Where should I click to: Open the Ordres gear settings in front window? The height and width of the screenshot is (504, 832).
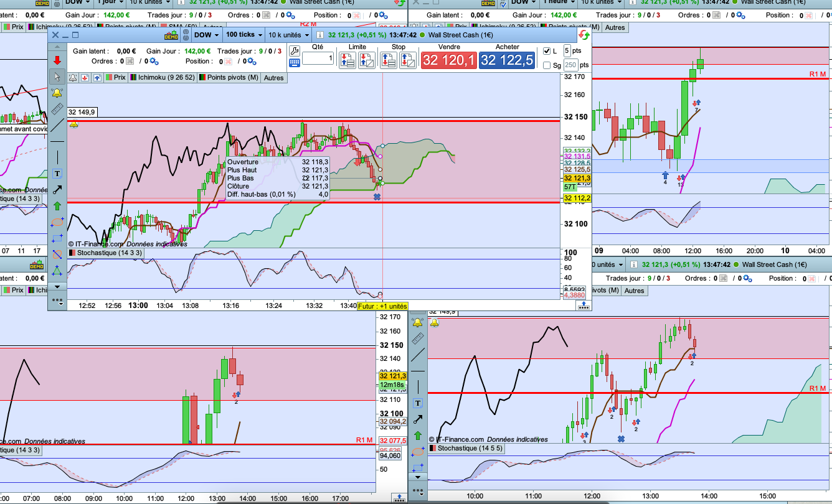(x=153, y=61)
